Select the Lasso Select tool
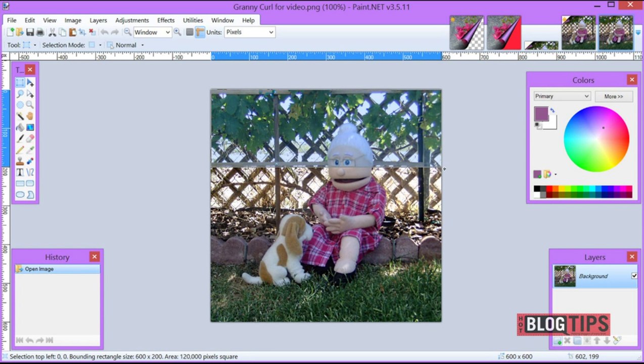This screenshot has height=364, width=644. (x=20, y=94)
